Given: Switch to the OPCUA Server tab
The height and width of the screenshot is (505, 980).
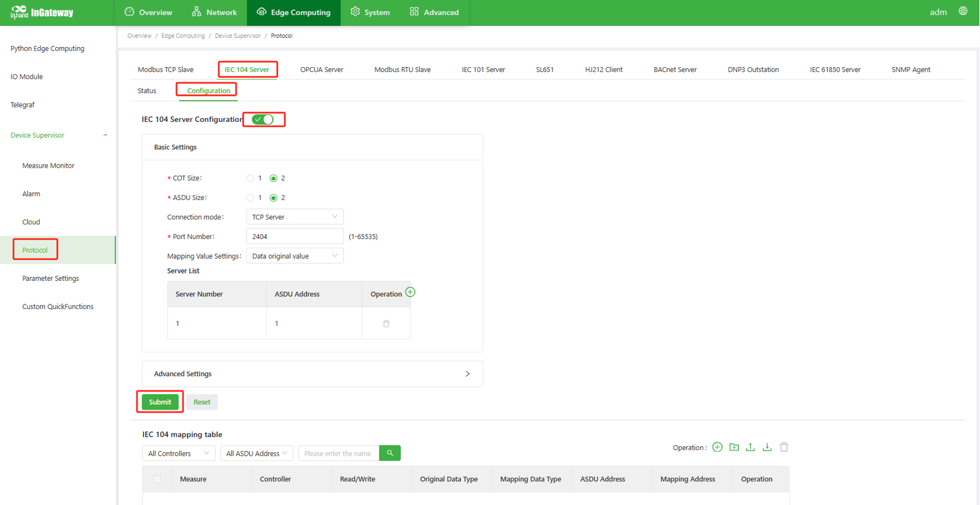Looking at the screenshot, I should (x=321, y=70).
